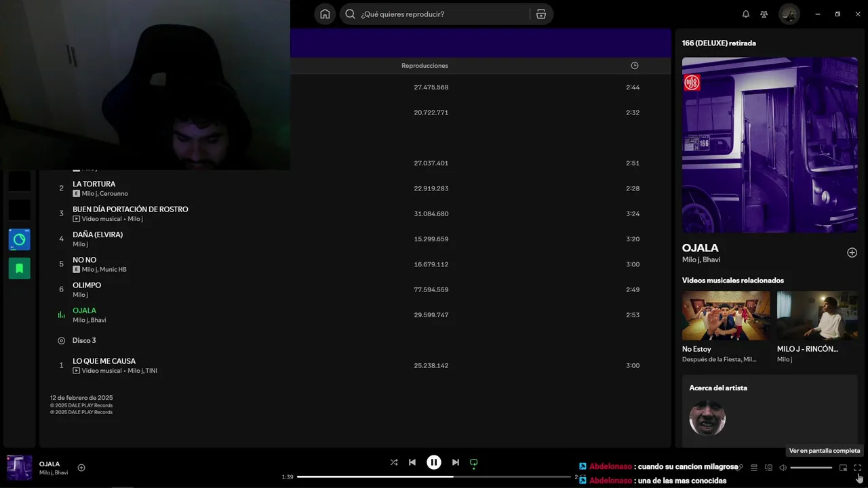
Task: Select the track NO NO
Action: tap(84, 260)
